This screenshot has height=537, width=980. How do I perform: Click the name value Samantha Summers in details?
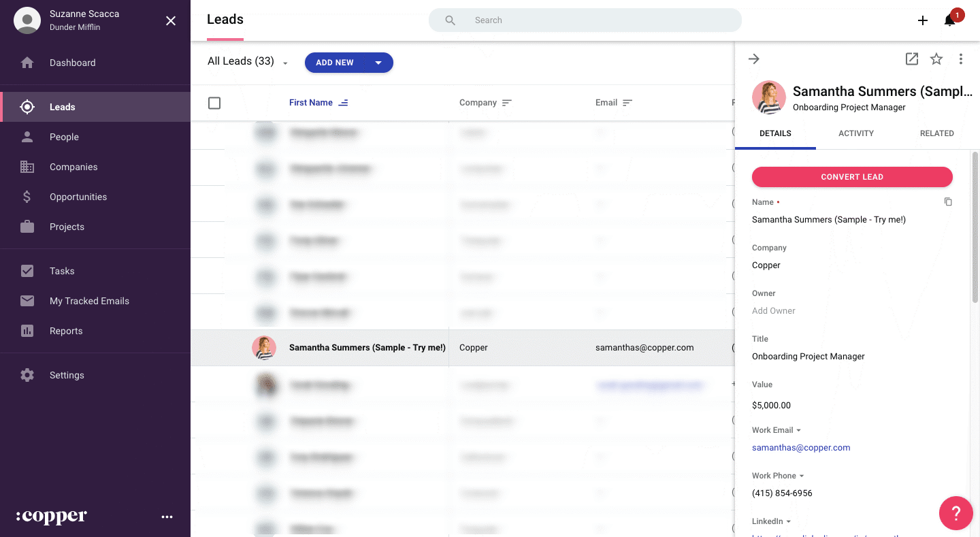pos(829,220)
